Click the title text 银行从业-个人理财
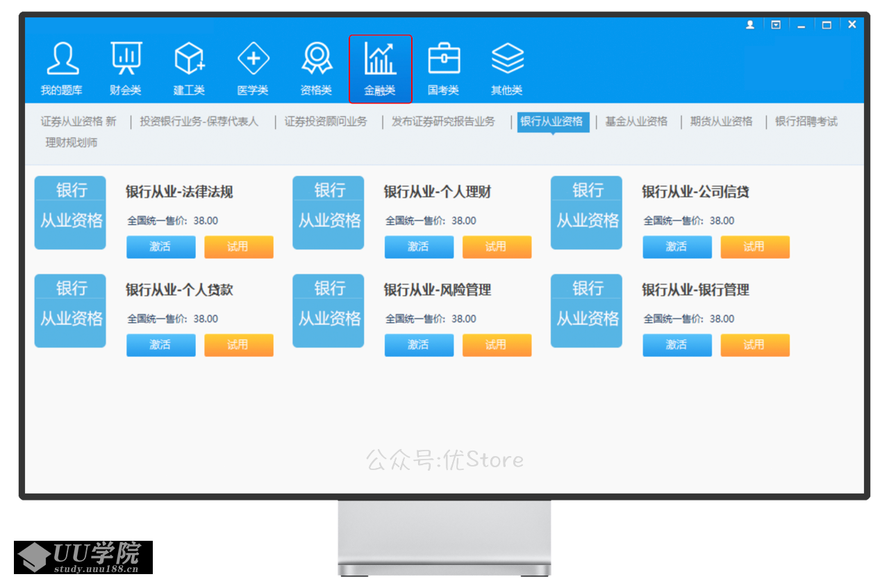889x588 pixels. click(438, 192)
